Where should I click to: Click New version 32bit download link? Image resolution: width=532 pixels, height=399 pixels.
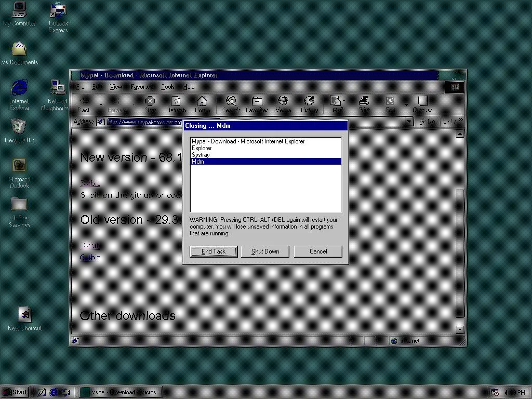pos(90,183)
